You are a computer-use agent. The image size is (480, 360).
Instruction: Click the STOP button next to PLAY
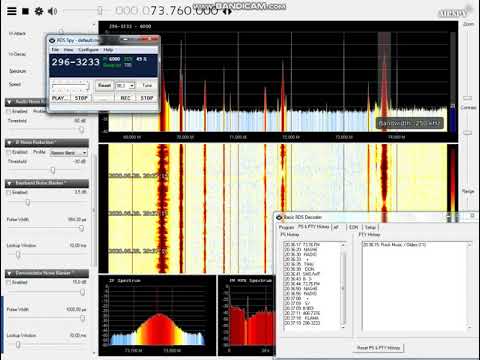[x=81, y=98]
